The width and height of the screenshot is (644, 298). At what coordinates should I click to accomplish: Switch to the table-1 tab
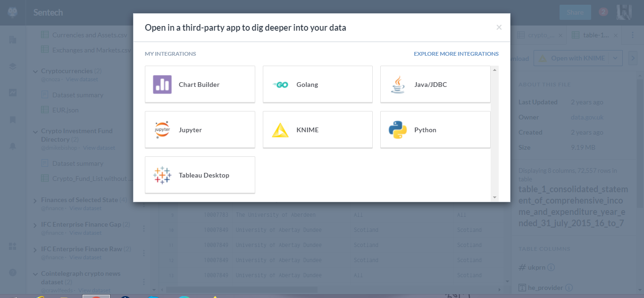click(595, 35)
